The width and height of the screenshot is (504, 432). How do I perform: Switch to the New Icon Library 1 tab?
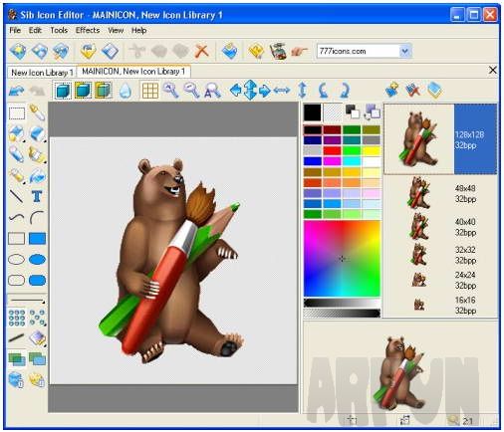[x=42, y=73]
